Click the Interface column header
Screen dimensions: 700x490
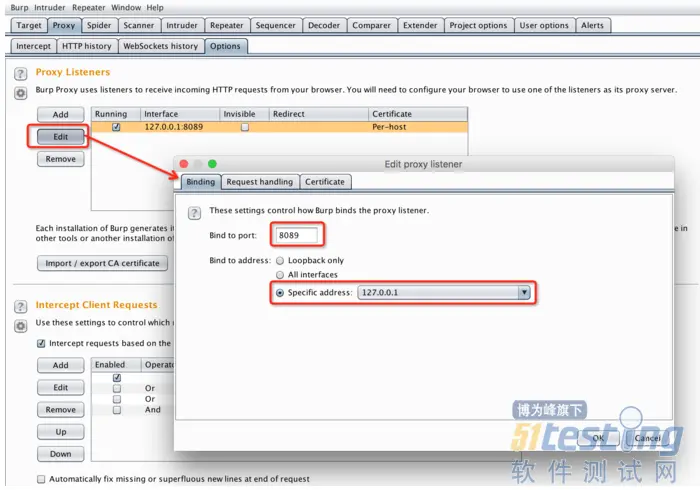tap(180, 114)
